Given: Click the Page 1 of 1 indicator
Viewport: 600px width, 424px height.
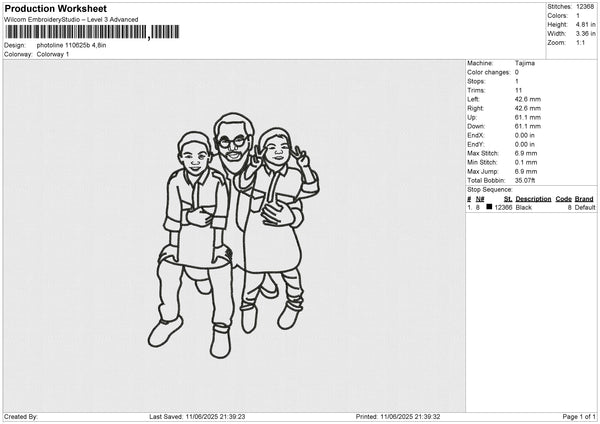Looking at the screenshot, I should [x=579, y=417].
